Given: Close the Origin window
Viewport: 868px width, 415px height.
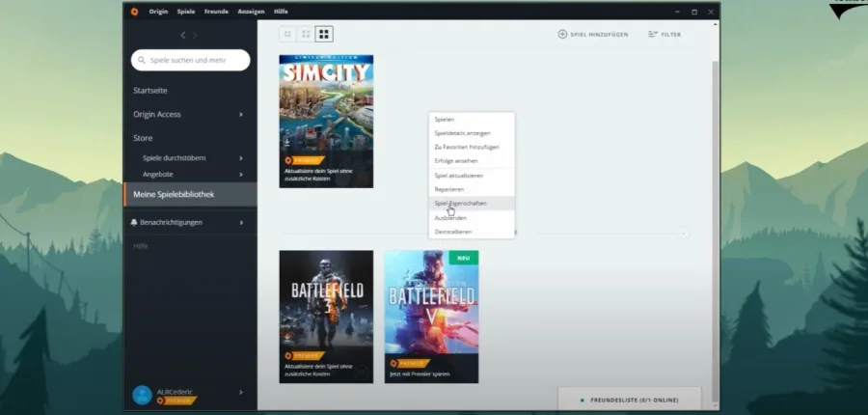Looking at the screenshot, I should (x=711, y=11).
